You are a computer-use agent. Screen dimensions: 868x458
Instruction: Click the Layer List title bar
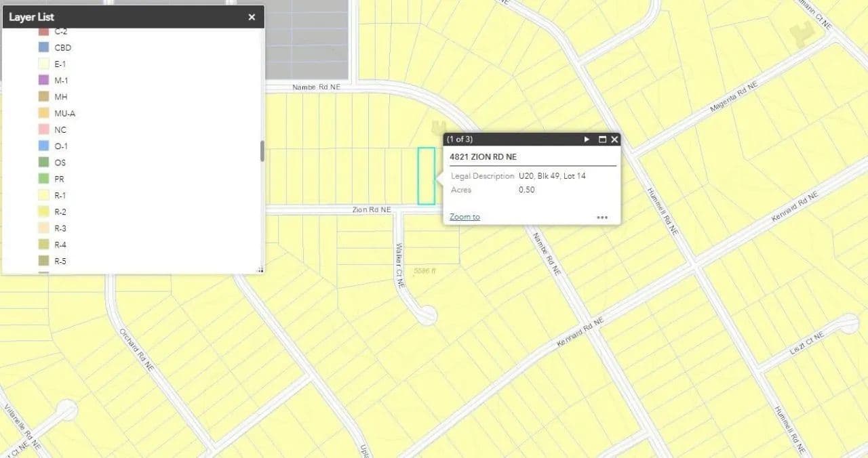pos(122,17)
